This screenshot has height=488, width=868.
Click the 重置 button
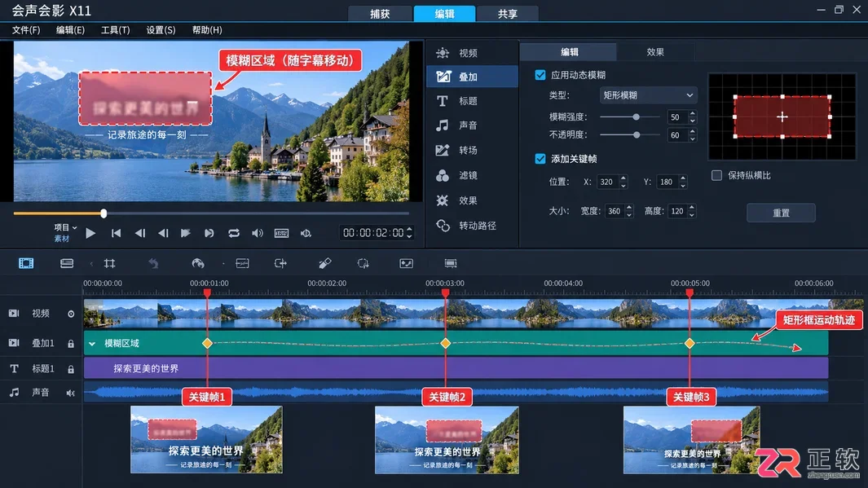(x=781, y=213)
